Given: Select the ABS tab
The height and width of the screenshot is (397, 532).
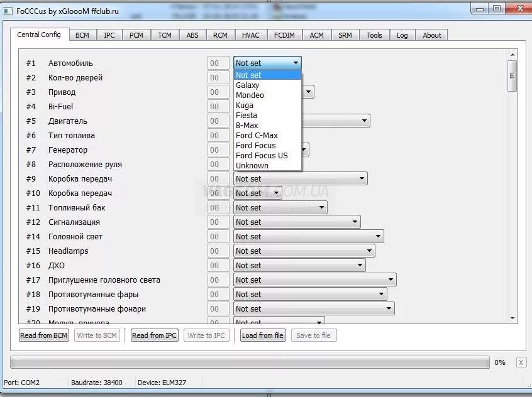Looking at the screenshot, I should (x=192, y=35).
